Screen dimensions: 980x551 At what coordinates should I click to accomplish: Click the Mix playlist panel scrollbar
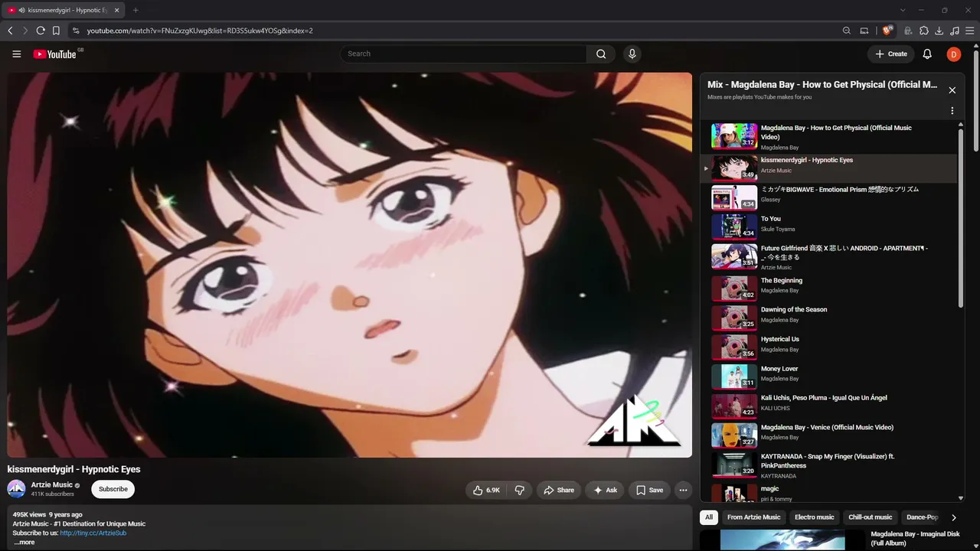961,218
